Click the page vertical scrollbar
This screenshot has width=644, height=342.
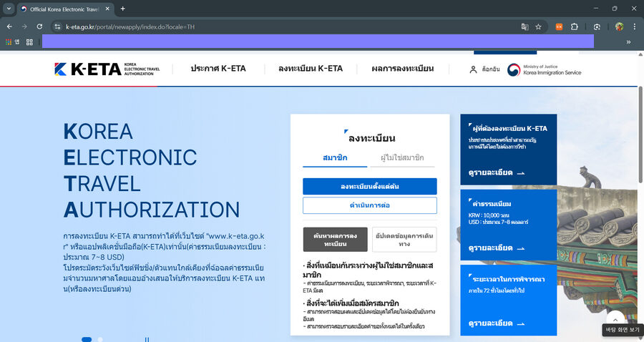coord(640,135)
